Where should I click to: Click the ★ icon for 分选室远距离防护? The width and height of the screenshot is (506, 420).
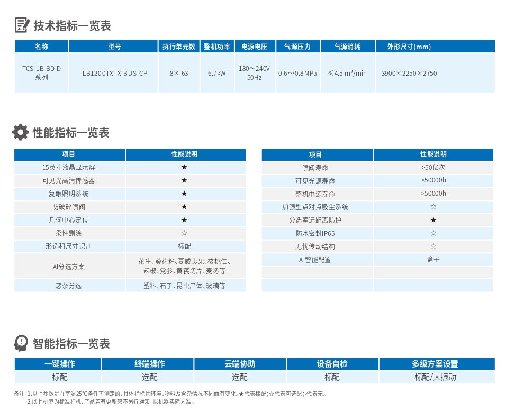(x=434, y=220)
